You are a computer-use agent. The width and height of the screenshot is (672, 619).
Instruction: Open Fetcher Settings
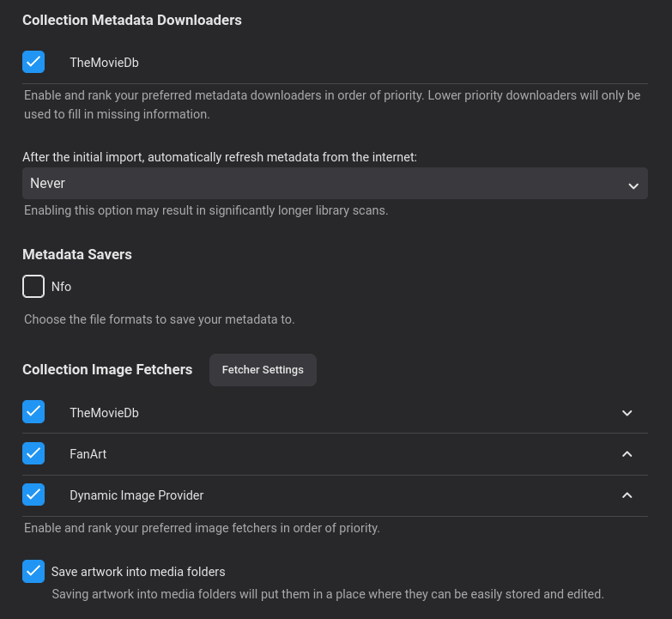point(263,370)
